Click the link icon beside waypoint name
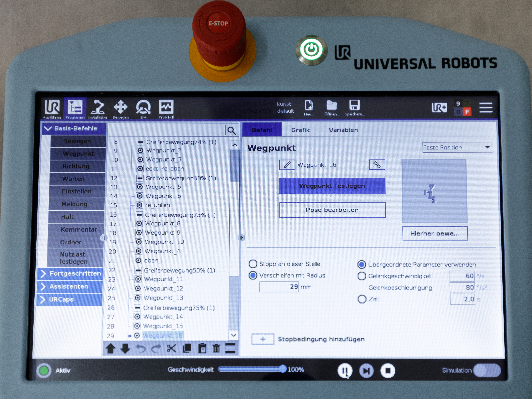The height and width of the screenshot is (399, 532). click(377, 165)
